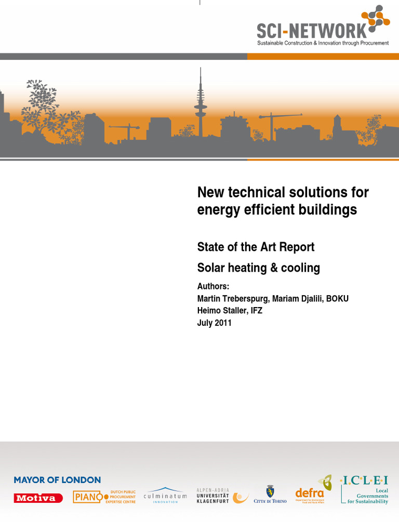Click the large tree silhouette in the banner
This screenshot has height=532, width=399.
(x=51, y=112)
